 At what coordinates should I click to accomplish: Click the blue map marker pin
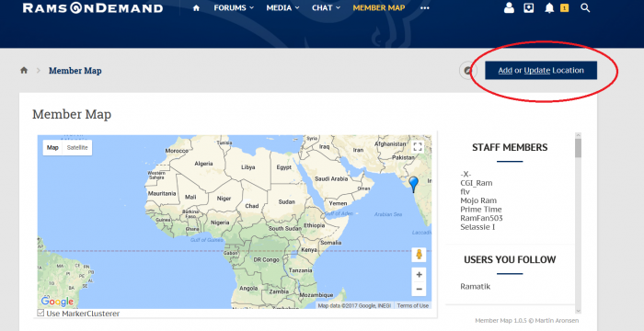click(413, 185)
